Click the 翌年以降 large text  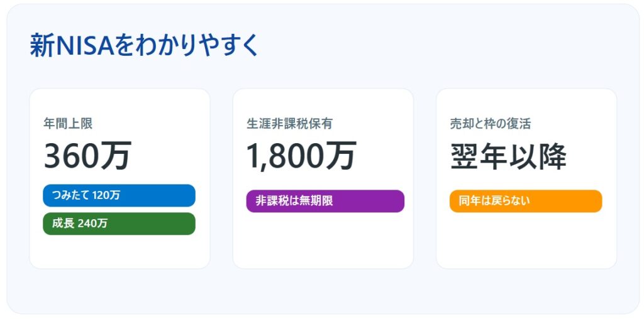tap(508, 156)
